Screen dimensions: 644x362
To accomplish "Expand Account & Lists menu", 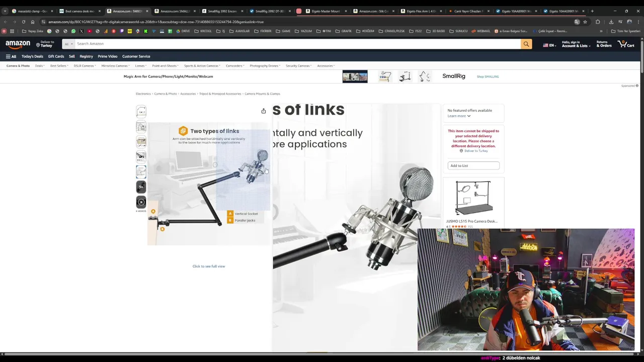I will [x=576, y=44].
